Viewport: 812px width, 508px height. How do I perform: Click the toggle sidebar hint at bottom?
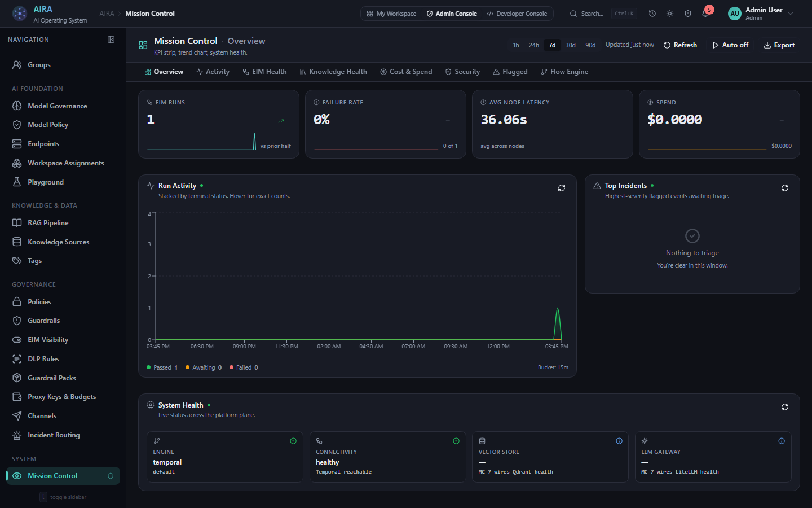click(x=63, y=497)
